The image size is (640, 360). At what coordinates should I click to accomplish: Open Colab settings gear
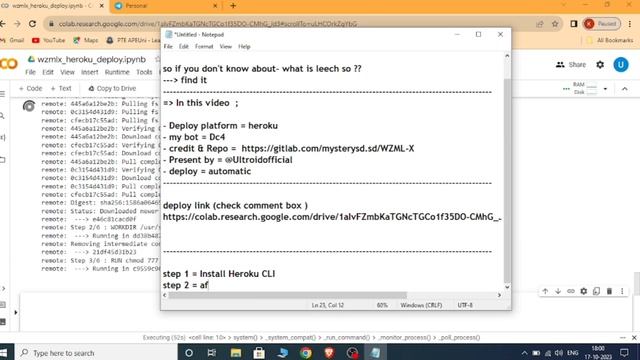pos(600,64)
